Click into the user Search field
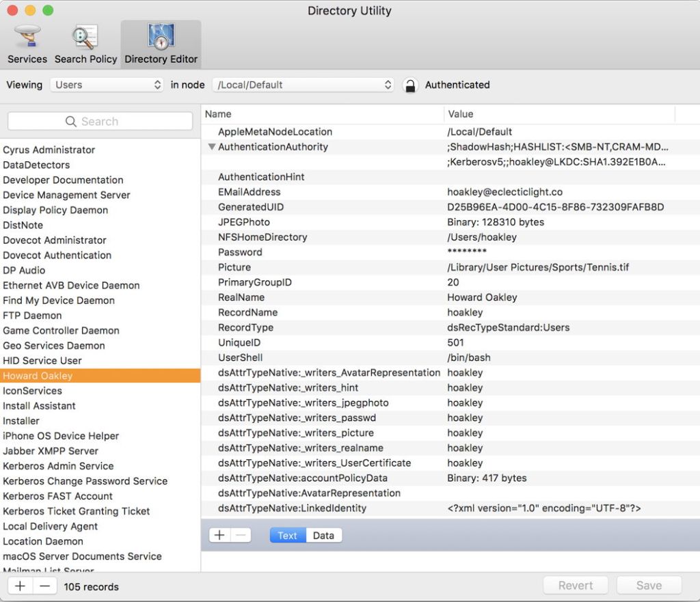The height and width of the screenshot is (602, 700). pos(100,122)
